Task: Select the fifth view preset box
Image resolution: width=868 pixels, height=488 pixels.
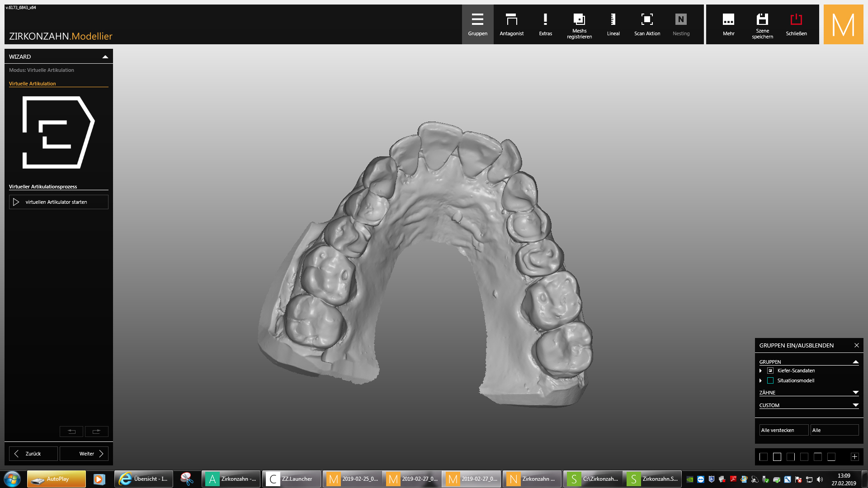Action: pyautogui.click(x=818, y=457)
